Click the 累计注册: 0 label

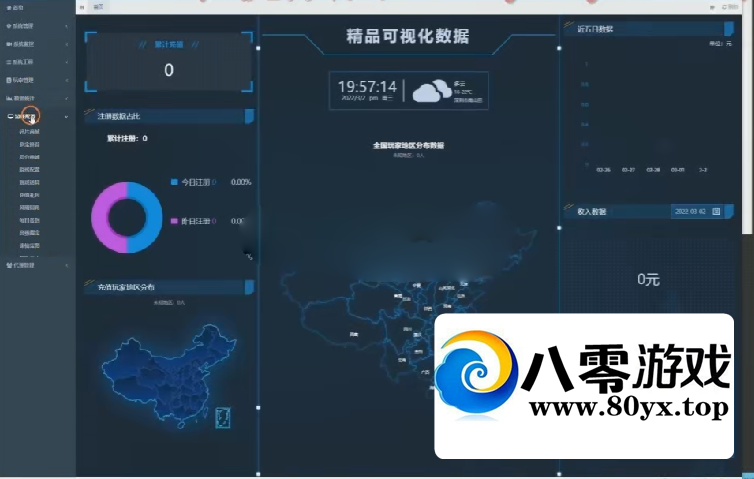[127, 139]
